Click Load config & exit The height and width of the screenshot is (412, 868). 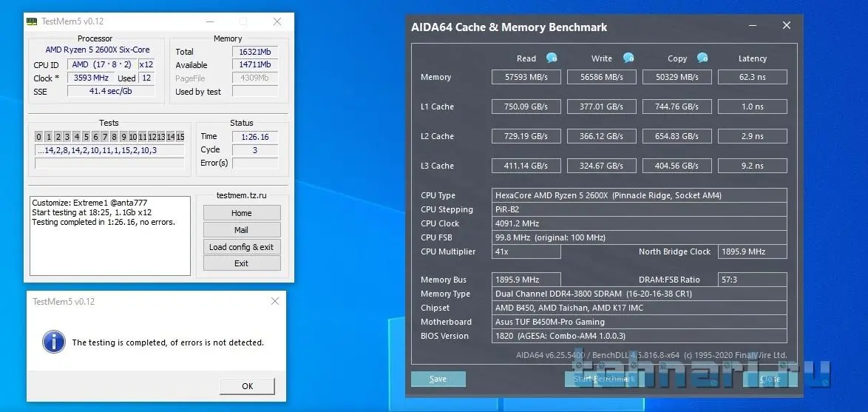[x=241, y=247]
